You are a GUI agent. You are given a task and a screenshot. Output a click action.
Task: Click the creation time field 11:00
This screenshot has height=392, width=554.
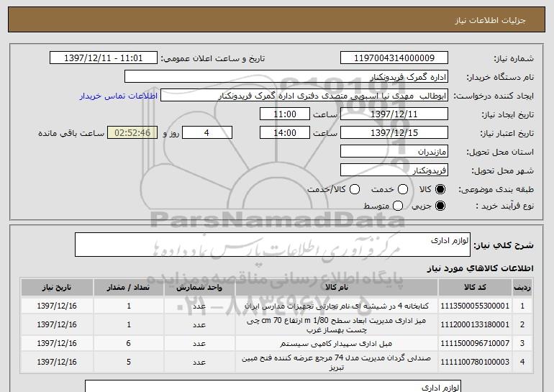[285, 114]
